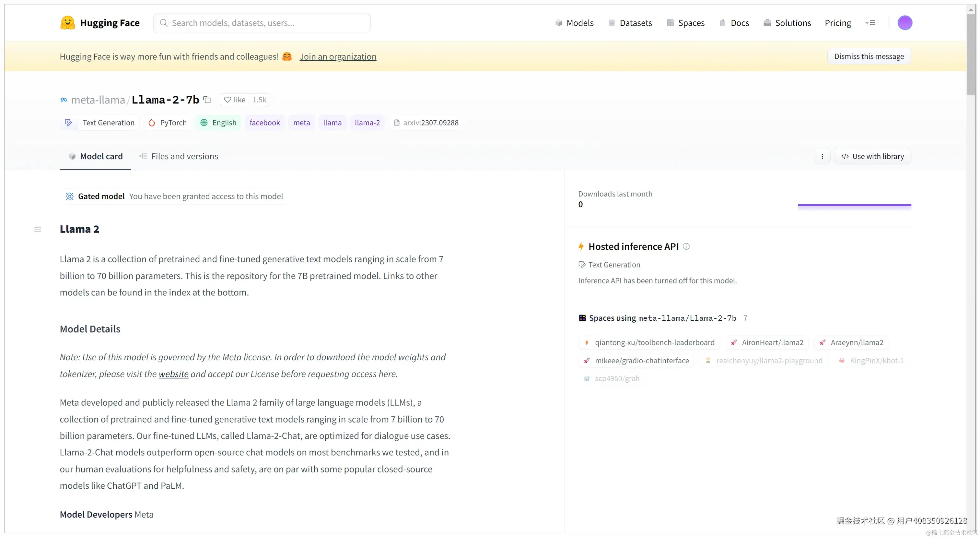Switch to Files and versions tab

pos(179,157)
